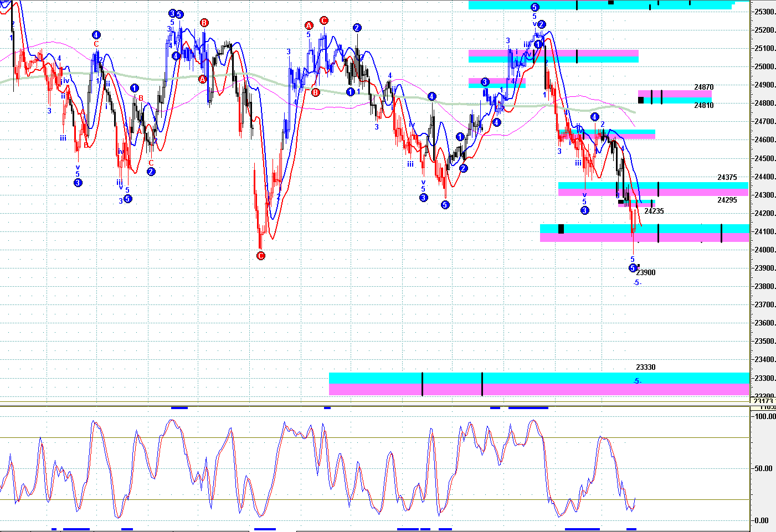Screen dimensions: 776x532
Task: Click the blue circled 5 in the top cyan band
Action: point(535,7)
